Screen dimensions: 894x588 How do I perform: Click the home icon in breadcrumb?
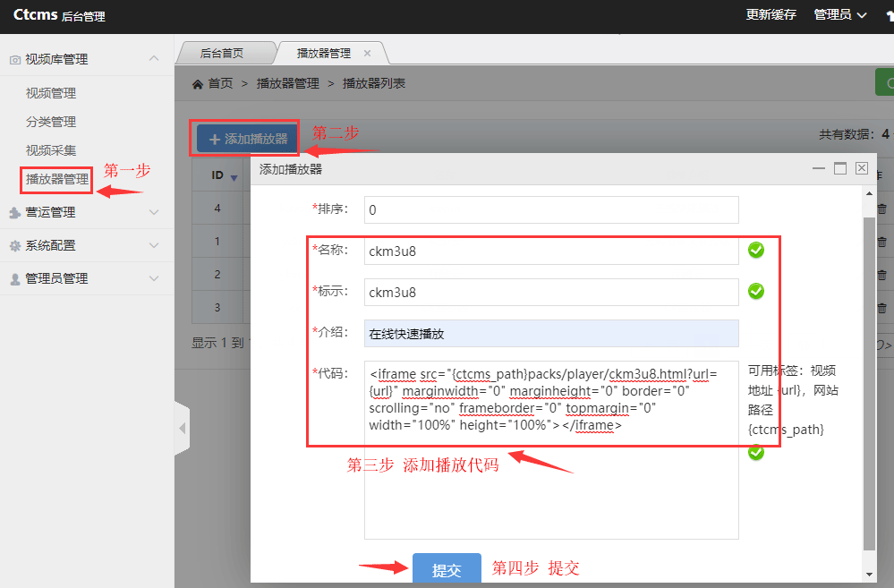coord(197,83)
